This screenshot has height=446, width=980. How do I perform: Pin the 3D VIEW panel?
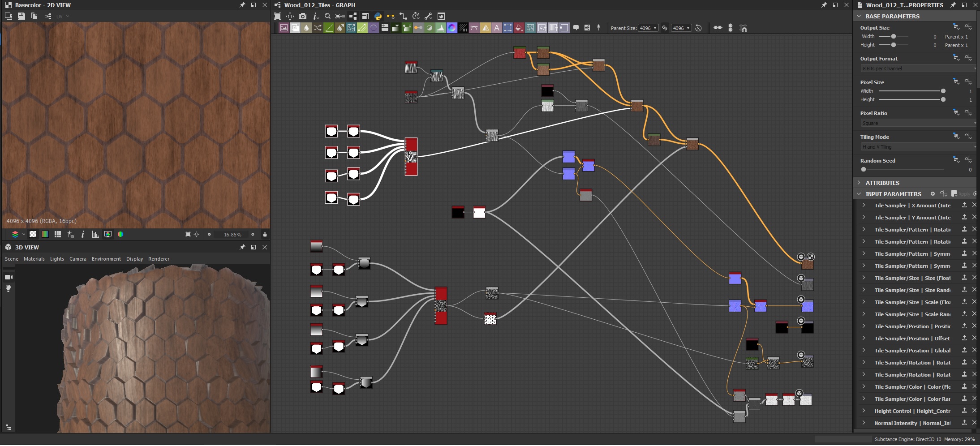pyautogui.click(x=242, y=247)
